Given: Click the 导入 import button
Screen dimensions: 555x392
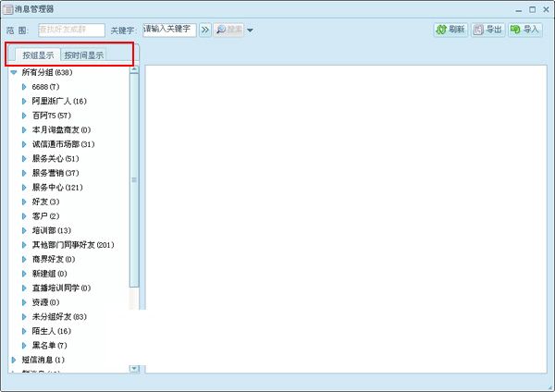Looking at the screenshot, I should pyautogui.click(x=524, y=30).
